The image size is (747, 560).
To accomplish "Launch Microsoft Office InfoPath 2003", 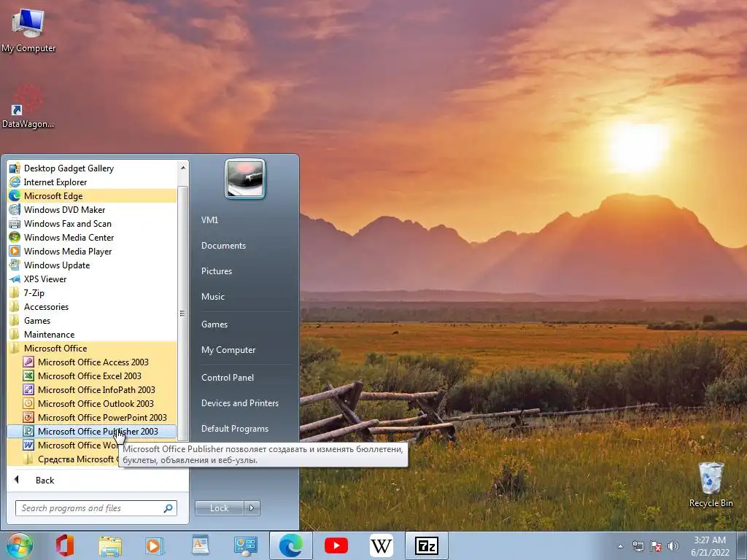I will pyautogui.click(x=92, y=389).
